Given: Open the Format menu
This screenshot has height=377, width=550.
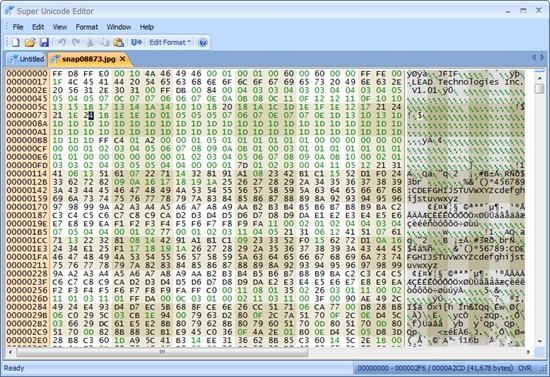Looking at the screenshot, I should pyautogui.click(x=87, y=27).
